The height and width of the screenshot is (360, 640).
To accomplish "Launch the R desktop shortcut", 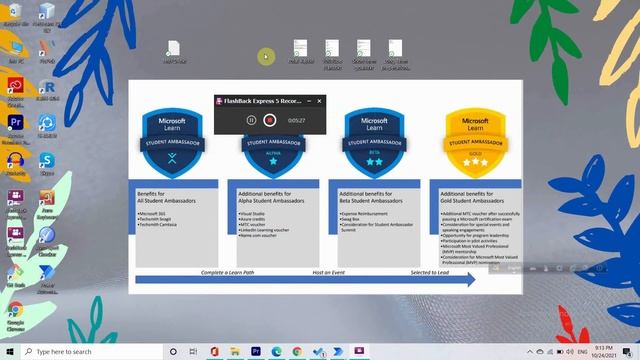I will (x=47, y=91).
